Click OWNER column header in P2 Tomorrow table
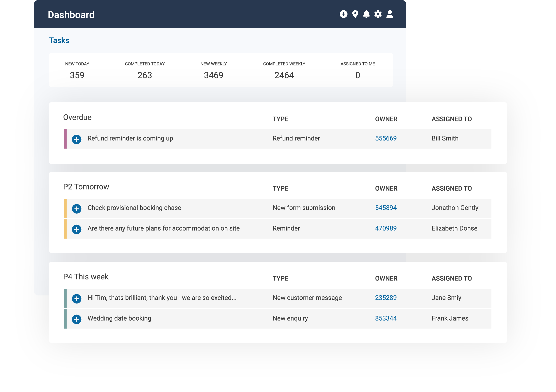The width and height of the screenshot is (556, 392). 386,189
